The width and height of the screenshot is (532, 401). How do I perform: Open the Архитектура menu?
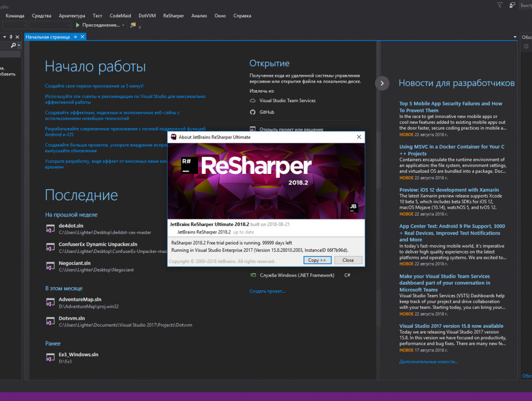[x=72, y=16]
